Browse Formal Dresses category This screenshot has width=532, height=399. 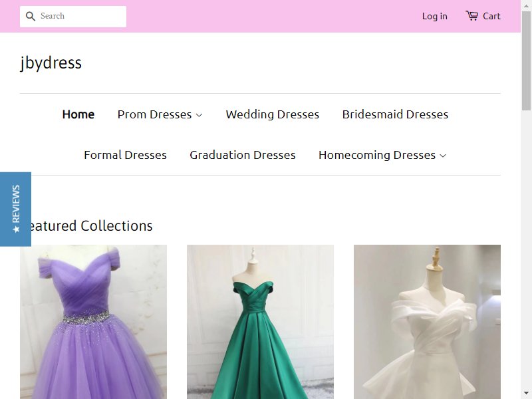coord(125,155)
